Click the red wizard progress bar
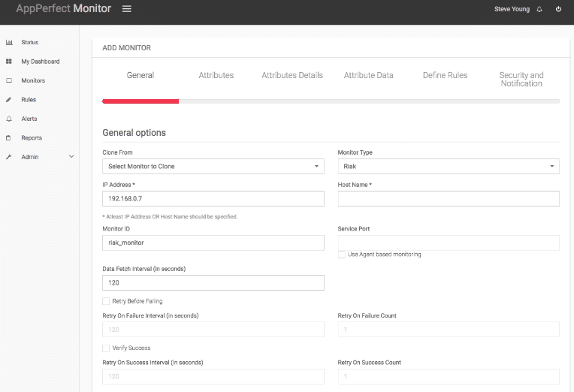Viewport: 574px width, 392px height. click(140, 101)
